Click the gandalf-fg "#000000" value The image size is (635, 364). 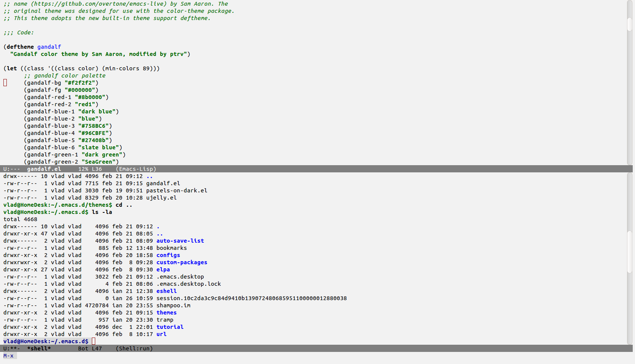tap(80, 90)
